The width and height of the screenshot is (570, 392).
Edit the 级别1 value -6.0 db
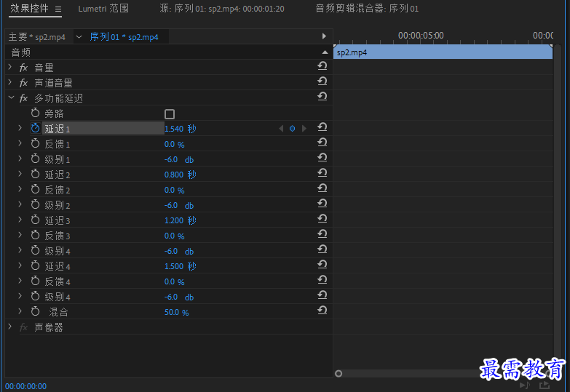(x=179, y=159)
